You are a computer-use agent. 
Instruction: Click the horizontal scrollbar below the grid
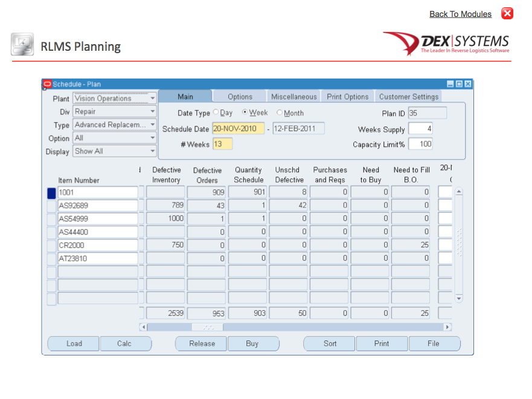click(207, 326)
